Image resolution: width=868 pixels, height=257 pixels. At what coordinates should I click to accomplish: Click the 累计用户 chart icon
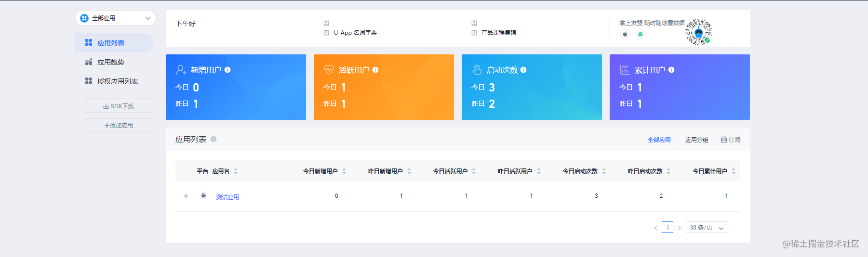click(625, 70)
